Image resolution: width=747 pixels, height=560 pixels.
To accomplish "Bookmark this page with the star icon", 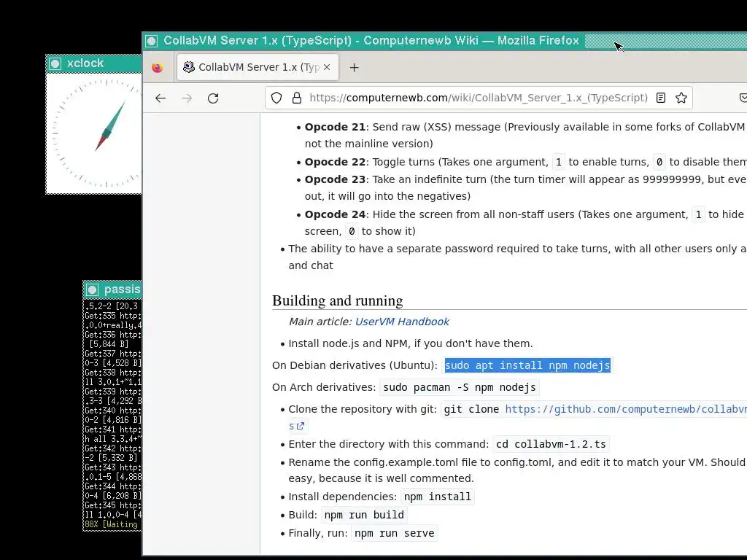I will 681,98.
